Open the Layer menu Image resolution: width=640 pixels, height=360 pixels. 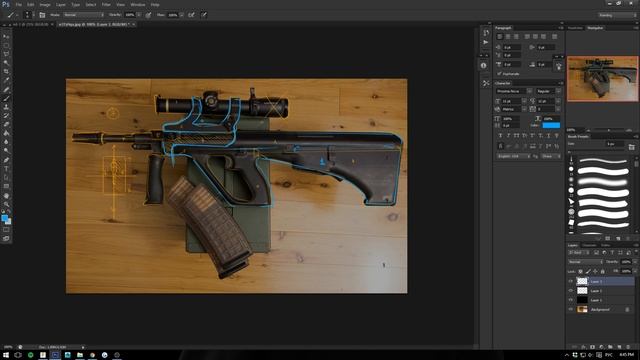pyautogui.click(x=61, y=4)
